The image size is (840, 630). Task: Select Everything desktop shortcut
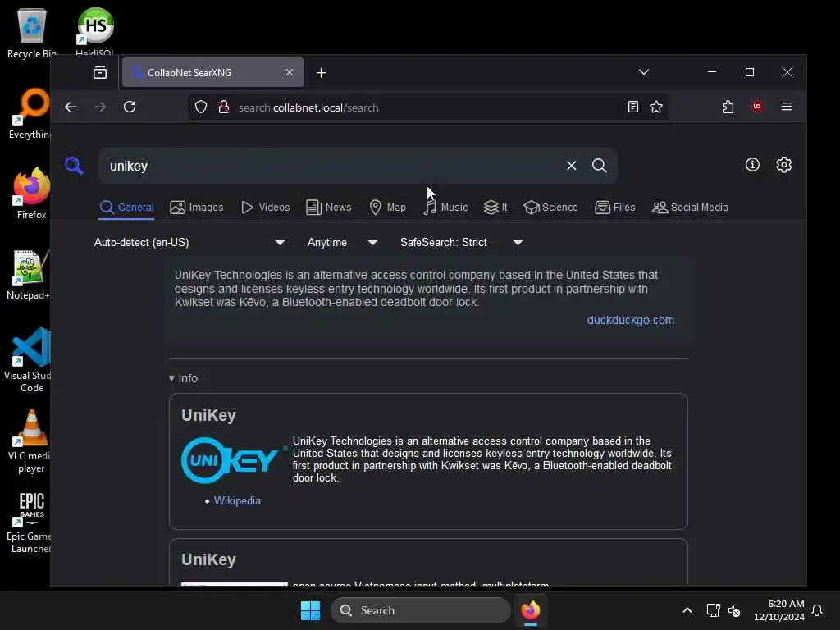(30, 113)
